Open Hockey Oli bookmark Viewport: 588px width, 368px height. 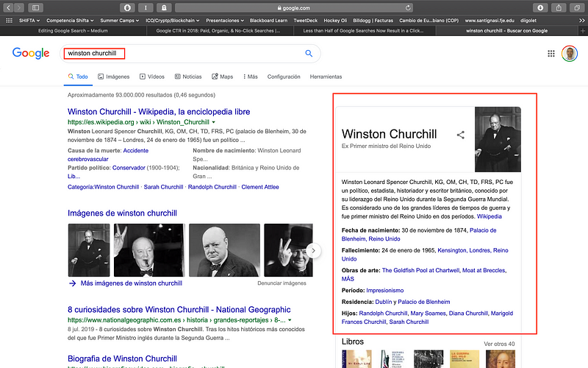pyautogui.click(x=335, y=21)
